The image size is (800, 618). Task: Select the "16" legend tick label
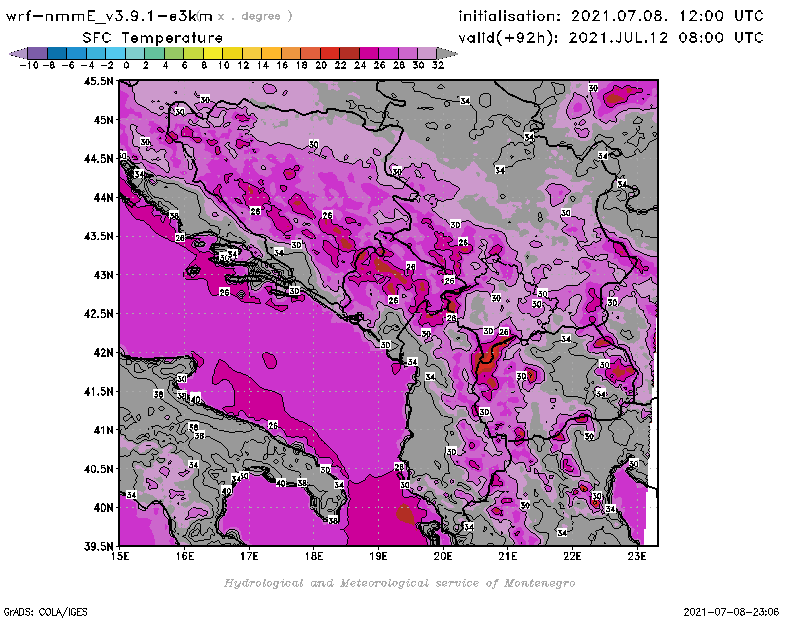(282, 65)
